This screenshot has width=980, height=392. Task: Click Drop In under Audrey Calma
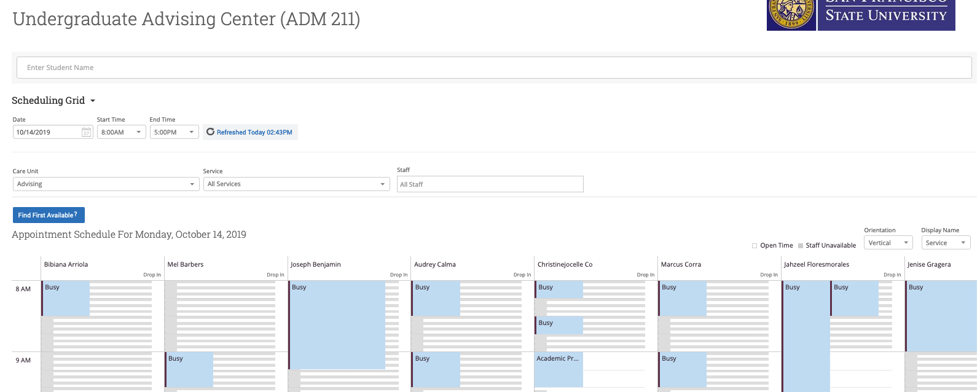[522, 275]
